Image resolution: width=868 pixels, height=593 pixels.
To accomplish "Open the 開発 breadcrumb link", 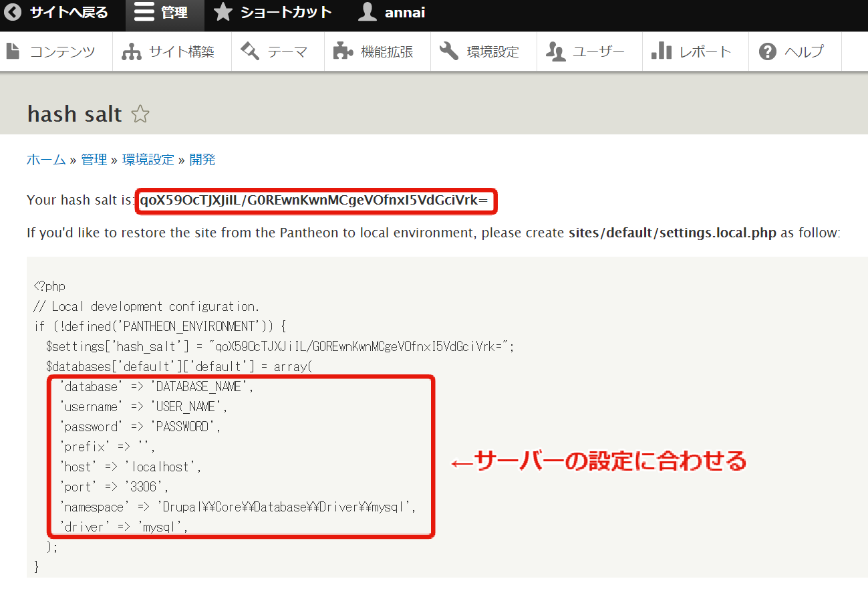I will click(x=202, y=160).
